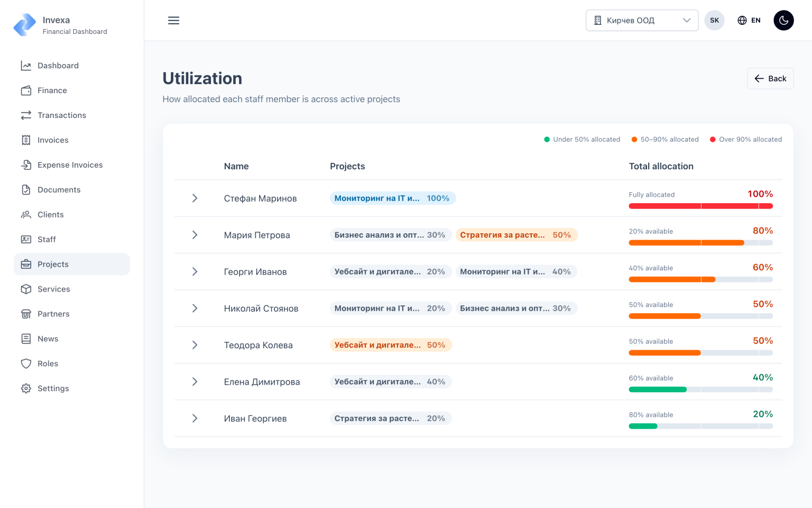Switch language via EN globe button
This screenshot has width=812, height=508.
click(749, 21)
